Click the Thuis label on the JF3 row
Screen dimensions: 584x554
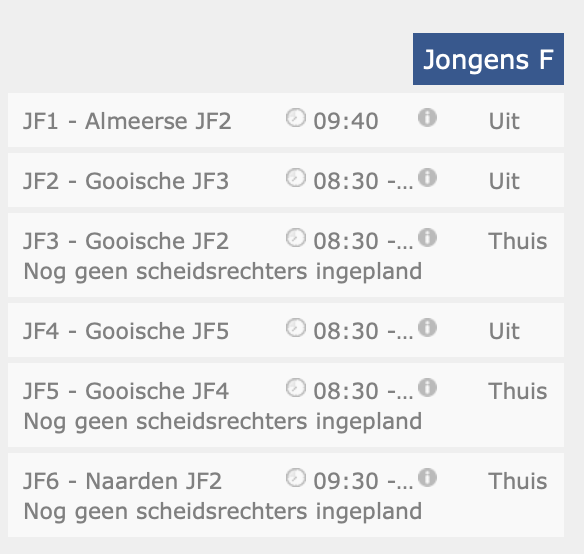(x=518, y=241)
